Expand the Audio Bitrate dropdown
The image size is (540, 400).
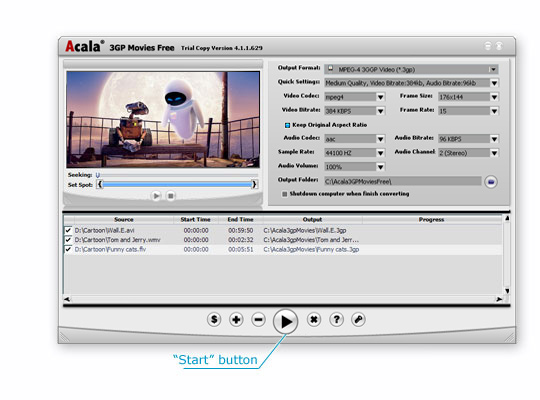pyautogui.click(x=494, y=139)
